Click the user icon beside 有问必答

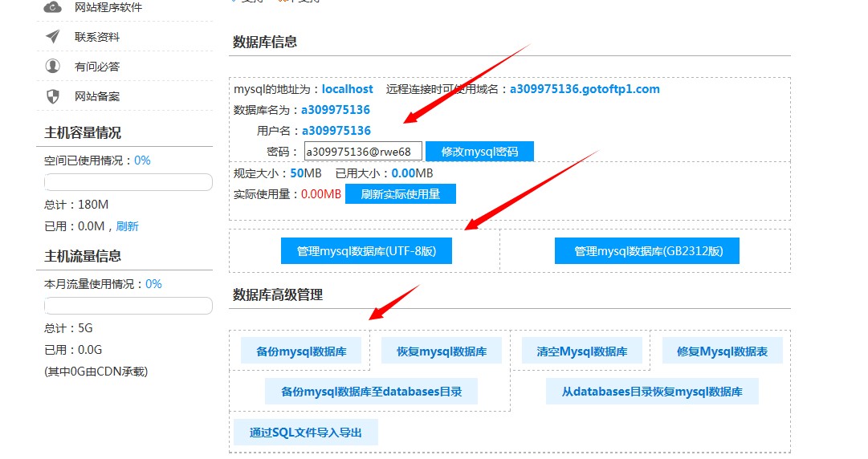click(52, 67)
